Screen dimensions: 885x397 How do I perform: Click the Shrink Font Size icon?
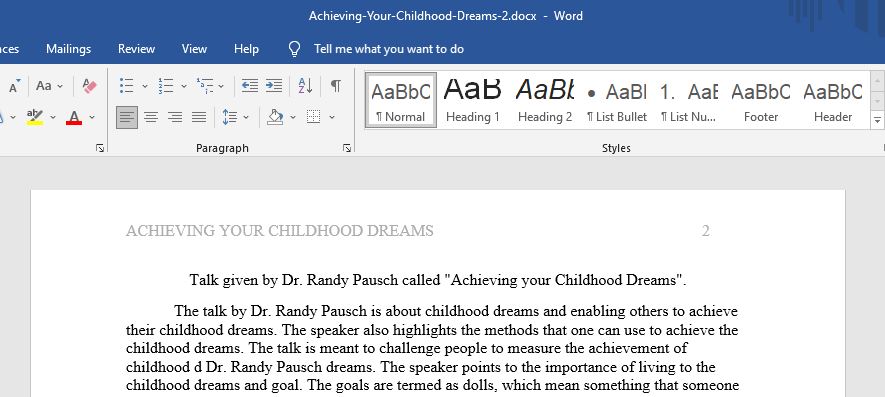[14, 86]
